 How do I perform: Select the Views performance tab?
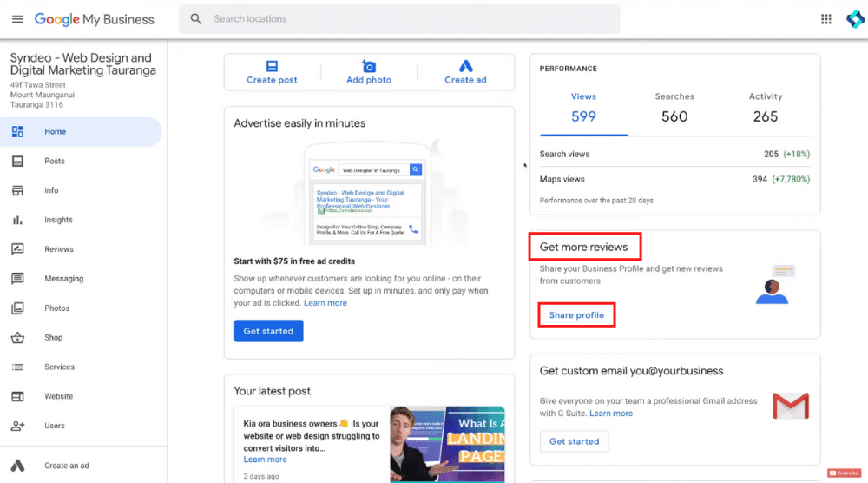tap(583, 107)
